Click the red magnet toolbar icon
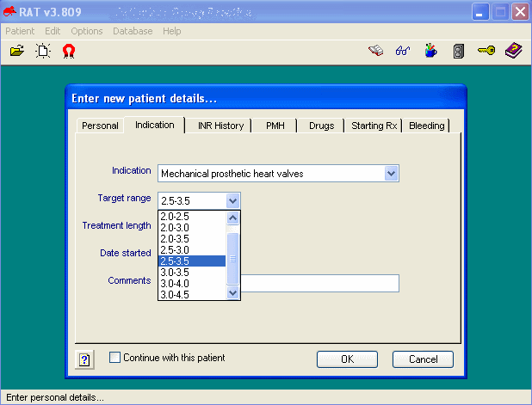 tap(69, 52)
